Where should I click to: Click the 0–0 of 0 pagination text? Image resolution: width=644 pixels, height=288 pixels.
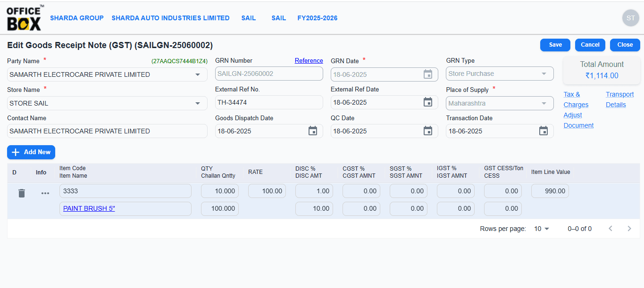[580, 229]
